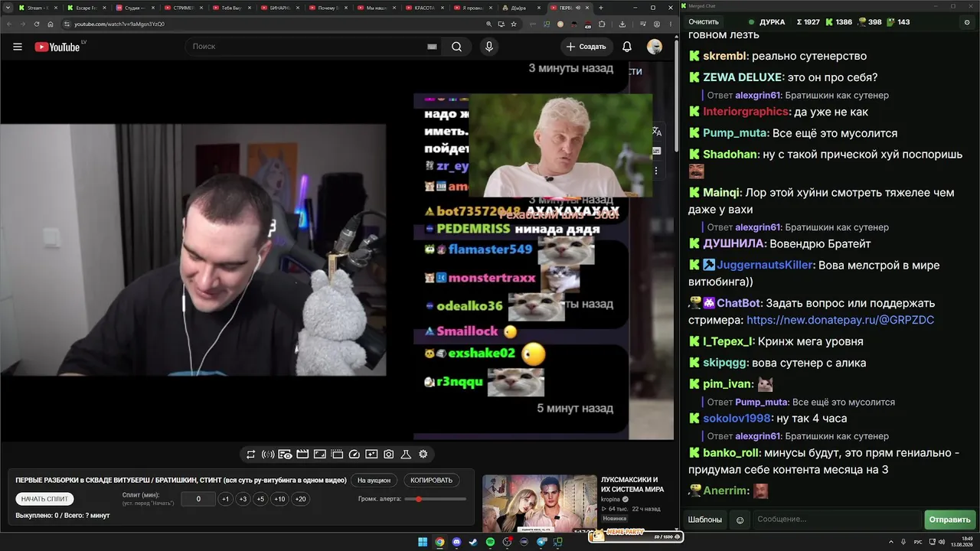Screen dimensions: 980x551
Task: Click the browser address bar URL
Action: pyautogui.click(x=119, y=24)
